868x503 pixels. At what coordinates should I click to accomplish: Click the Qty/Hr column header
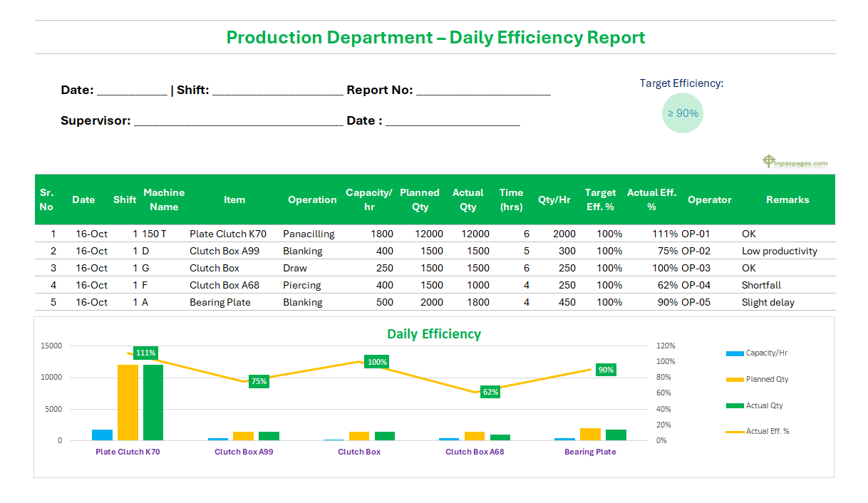pos(555,199)
